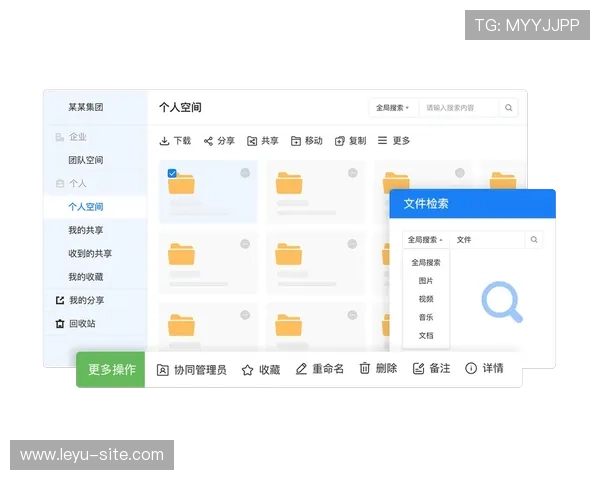
Task: Open the 全局搜索 dropdown in header
Action: pos(393,108)
